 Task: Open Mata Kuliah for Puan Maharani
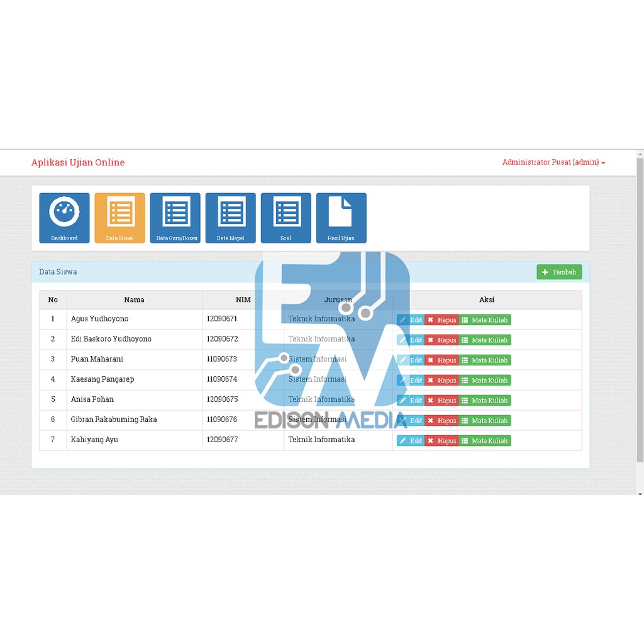(x=485, y=360)
